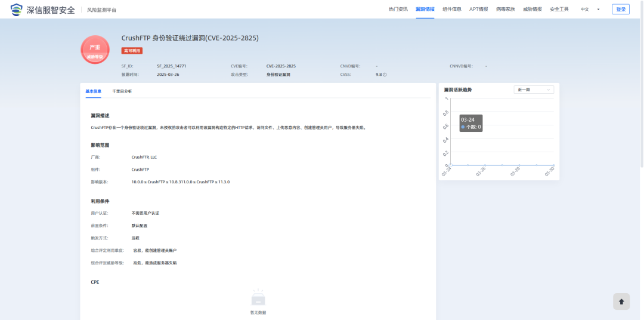Click the CPE section heading
Viewport: 644px width, 320px height.
click(x=95, y=282)
